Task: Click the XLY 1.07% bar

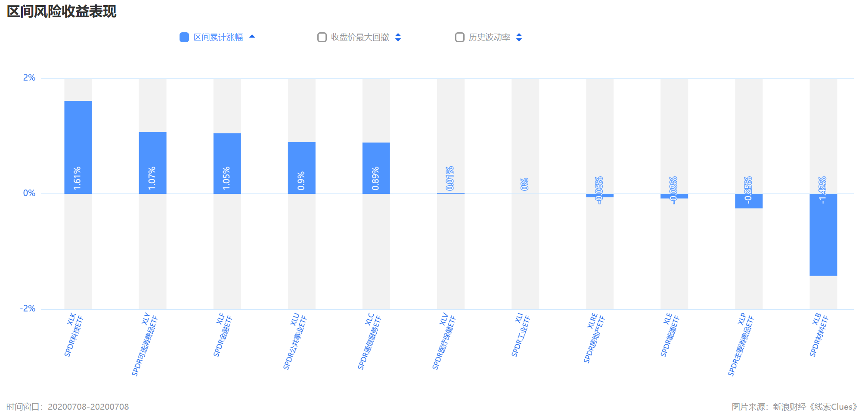Action: [x=152, y=163]
